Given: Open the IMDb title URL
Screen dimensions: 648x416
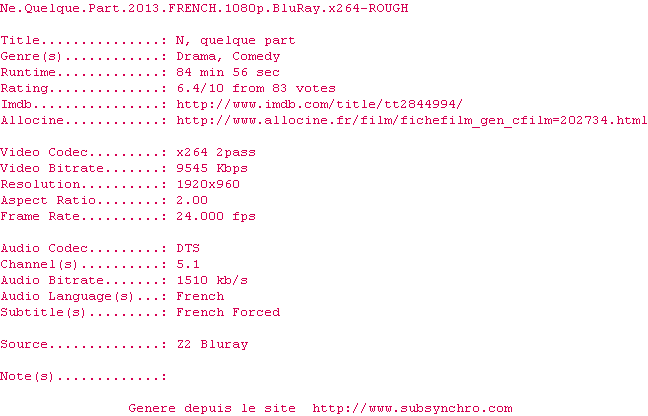Looking at the screenshot, I should click(319, 104).
